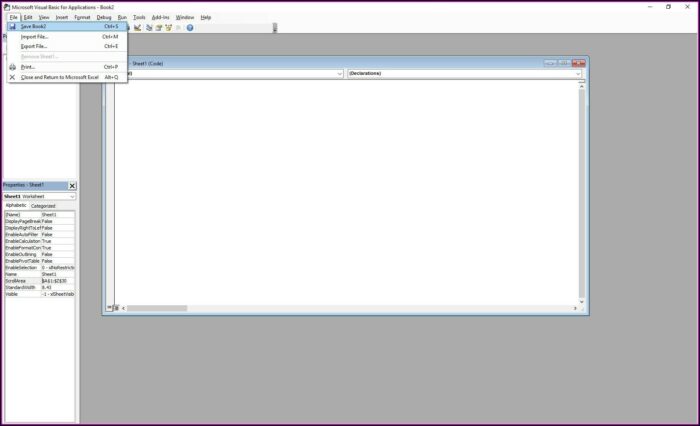Select the EnableSelection property row
The width and height of the screenshot is (700, 426).
pos(40,267)
